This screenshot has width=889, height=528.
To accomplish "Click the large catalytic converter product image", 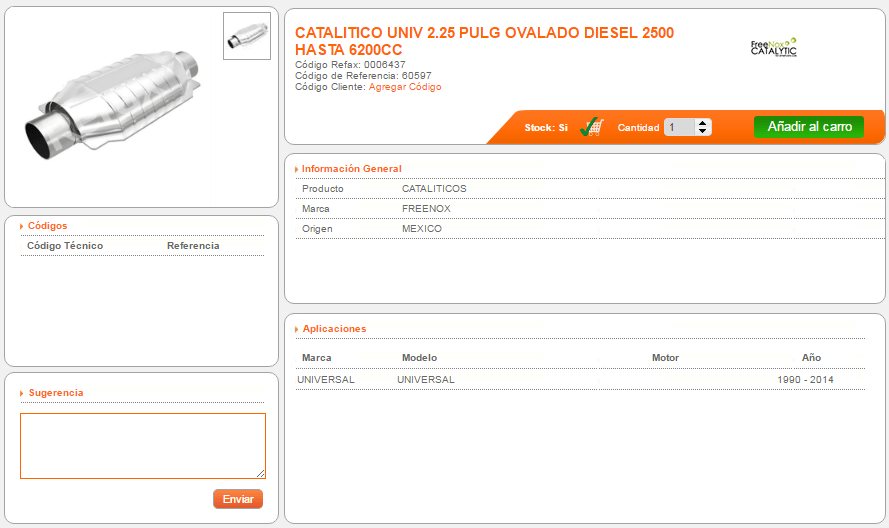I will [x=113, y=104].
